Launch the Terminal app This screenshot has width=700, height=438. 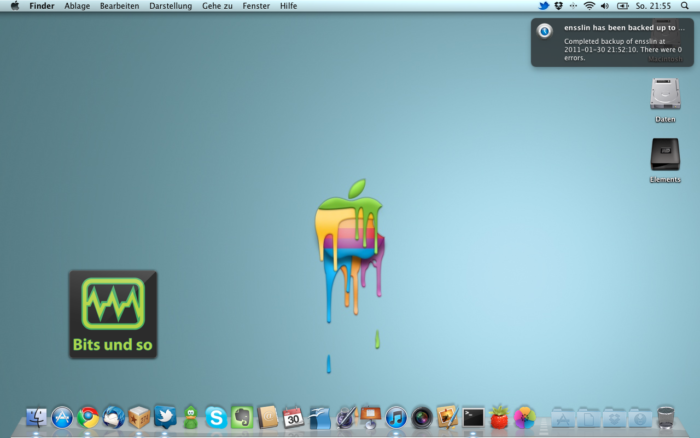click(x=473, y=417)
